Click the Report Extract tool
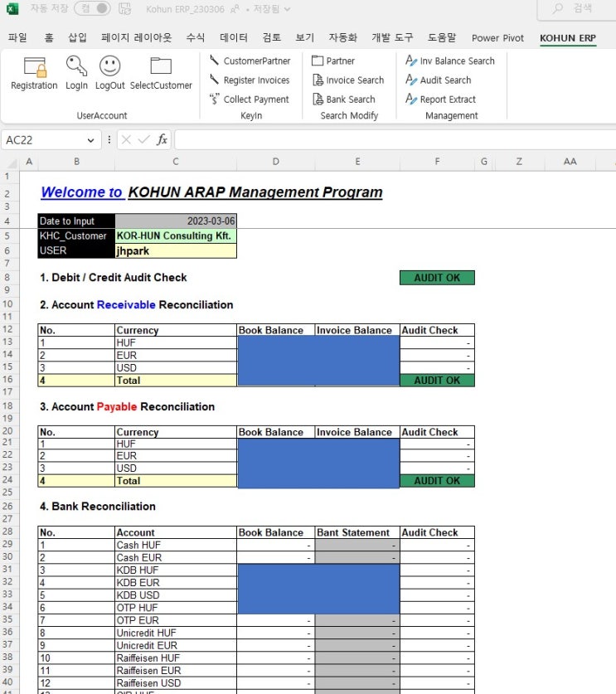The height and width of the screenshot is (694, 616). tap(441, 99)
